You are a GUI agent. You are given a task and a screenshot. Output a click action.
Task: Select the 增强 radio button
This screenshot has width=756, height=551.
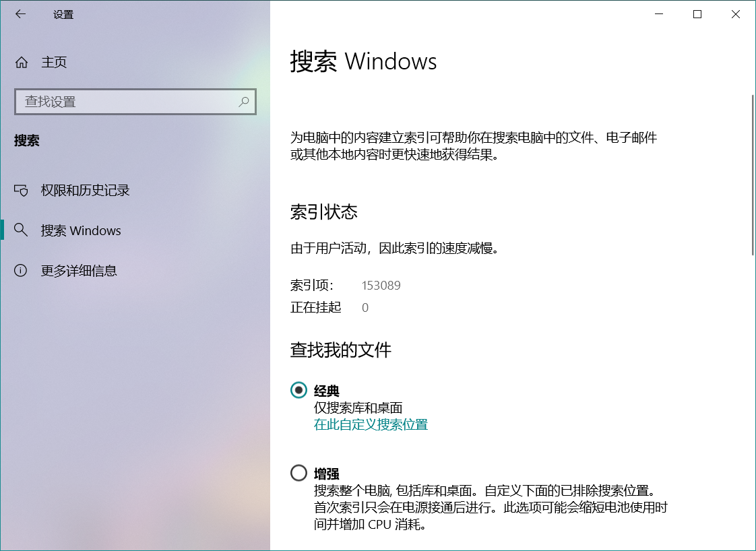pos(298,473)
